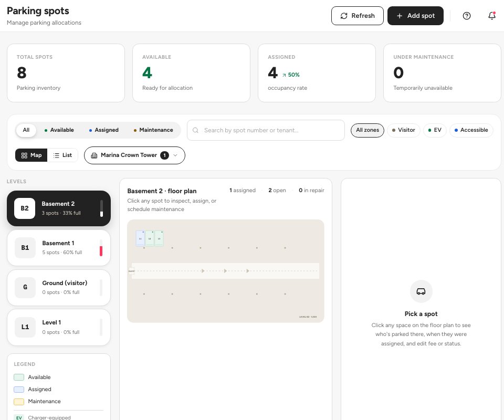Click the 'Parking spots' page title
Screen dimensions: 504x420
(x=38, y=11)
